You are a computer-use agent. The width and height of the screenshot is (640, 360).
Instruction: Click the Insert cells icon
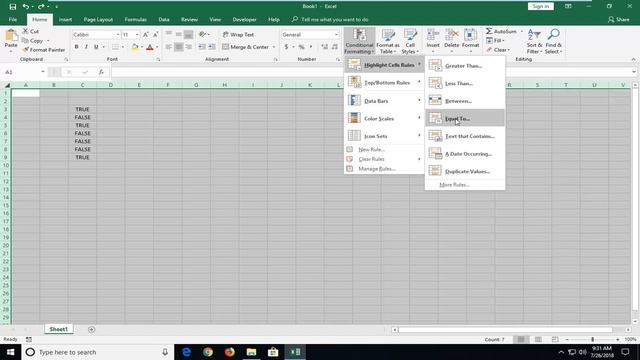(433, 36)
